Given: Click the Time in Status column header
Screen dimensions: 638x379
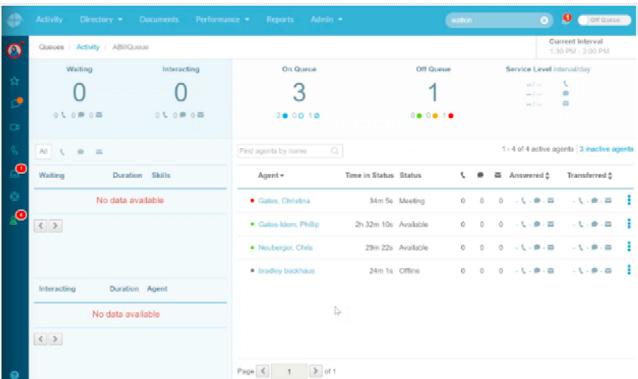Looking at the screenshot, I should 369,175.
